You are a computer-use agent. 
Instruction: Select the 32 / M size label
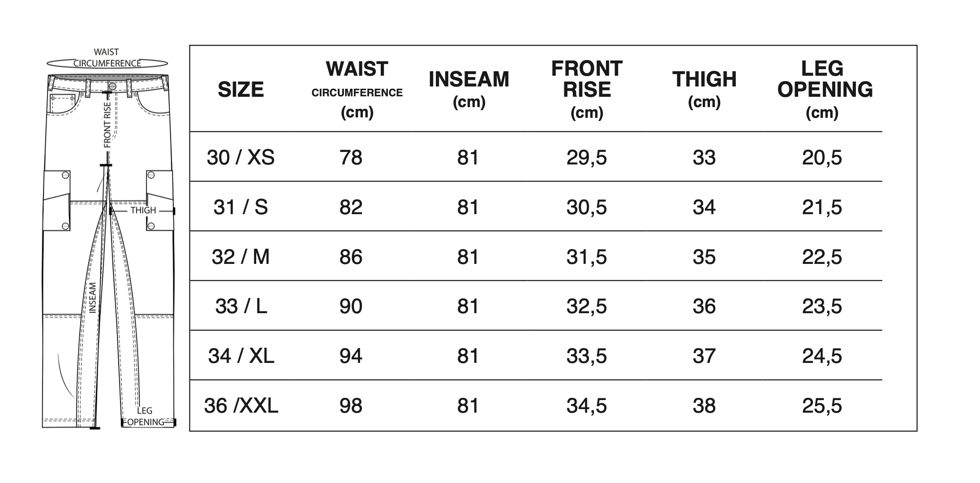[241, 257]
